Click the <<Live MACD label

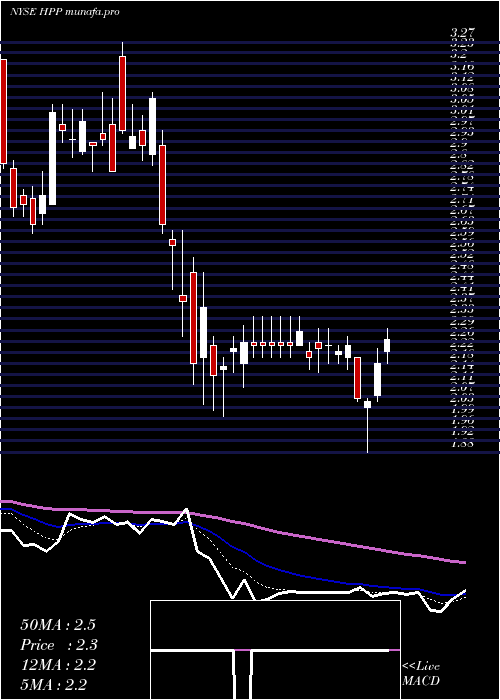pos(421,674)
